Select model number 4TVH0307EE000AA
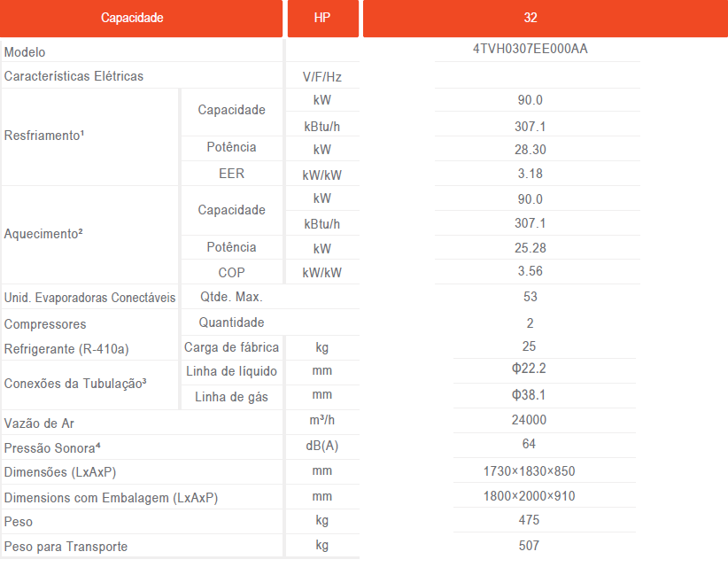 531,49
